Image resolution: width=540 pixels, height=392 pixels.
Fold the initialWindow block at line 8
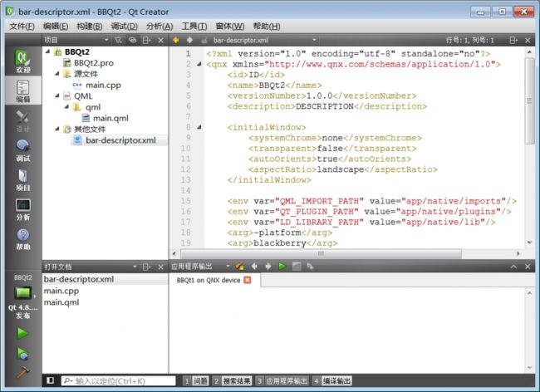click(199, 127)
